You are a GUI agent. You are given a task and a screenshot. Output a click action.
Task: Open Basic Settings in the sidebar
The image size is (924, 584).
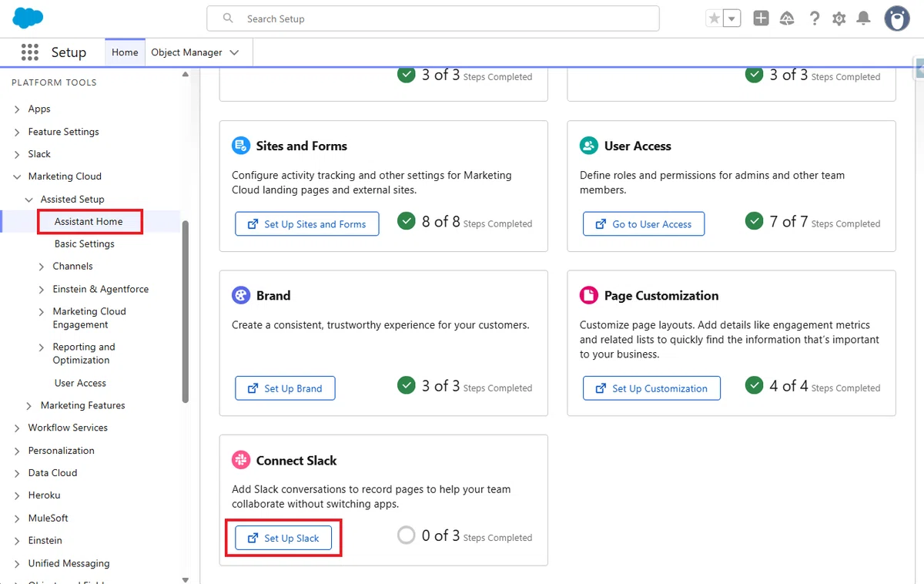[85, 243]
